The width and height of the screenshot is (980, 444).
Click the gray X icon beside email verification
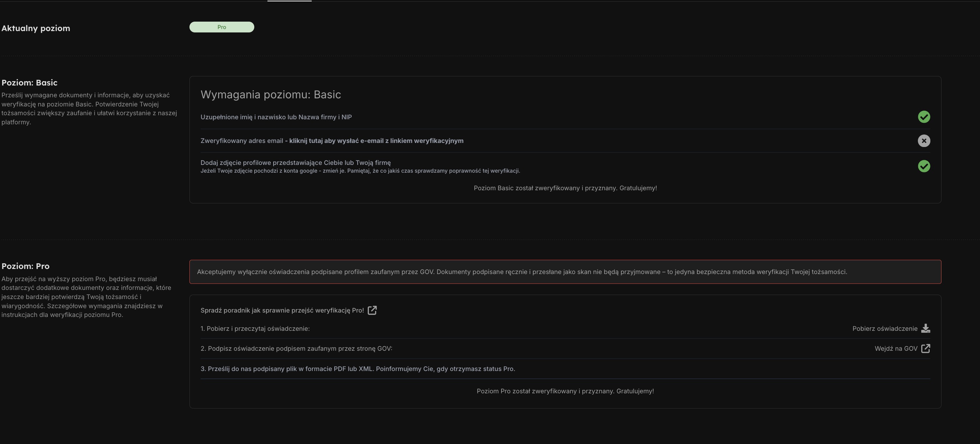click(x=924, y=141)
